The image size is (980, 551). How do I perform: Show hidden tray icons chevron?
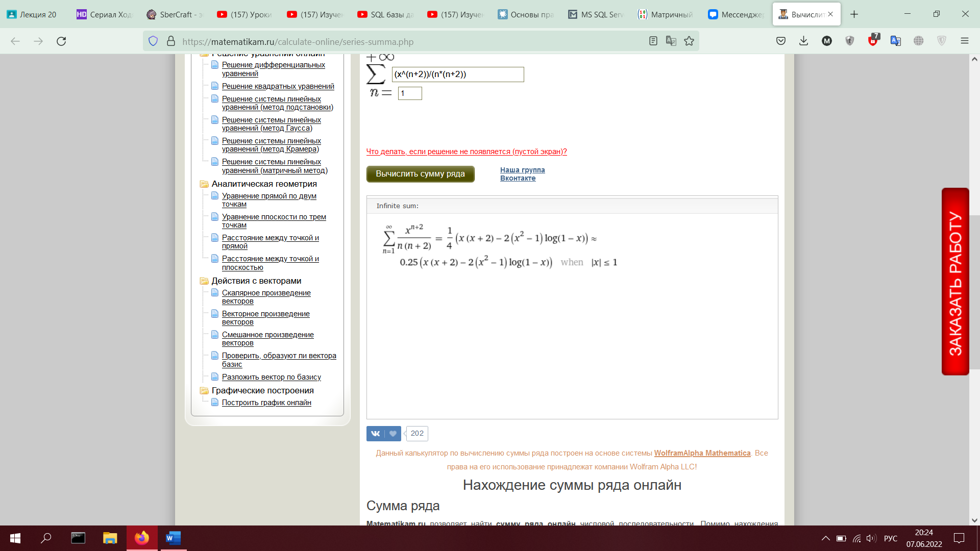[825, 538]
